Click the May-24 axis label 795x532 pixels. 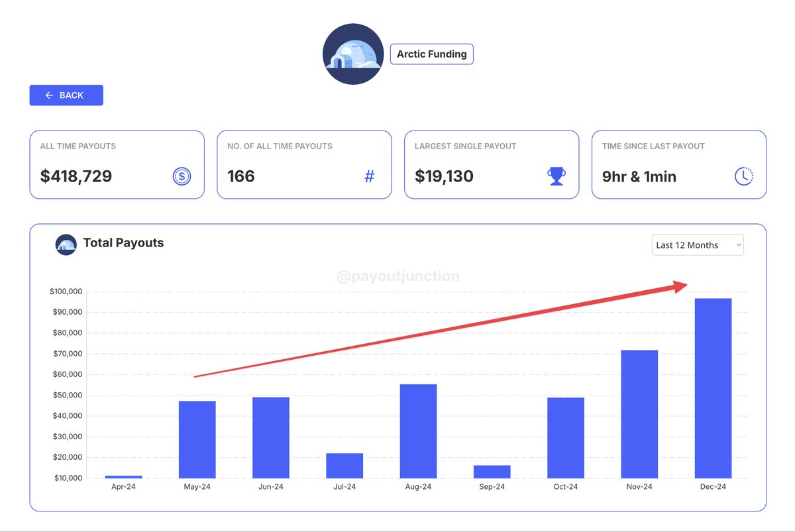pyautogui.click(x=197, y=487)
